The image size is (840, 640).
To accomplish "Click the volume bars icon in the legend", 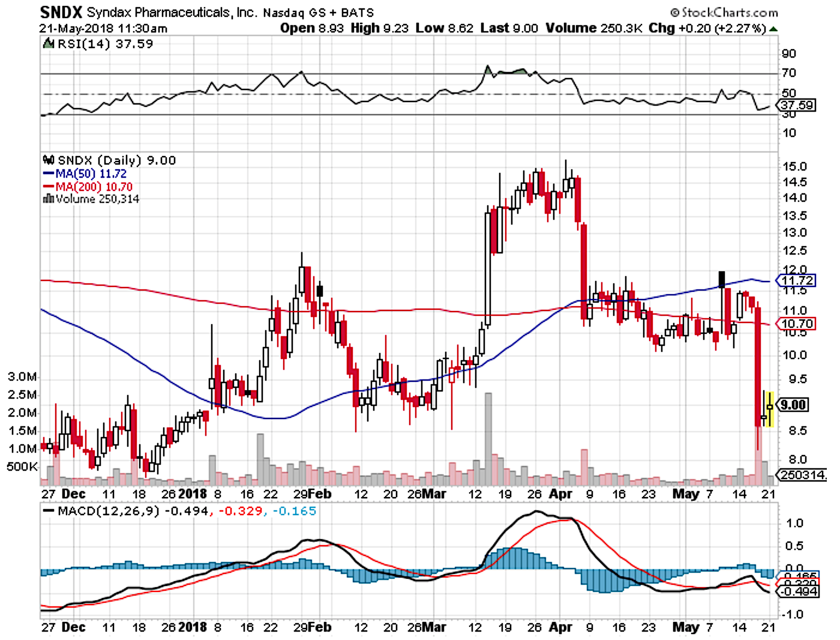I will pos(49,199).
